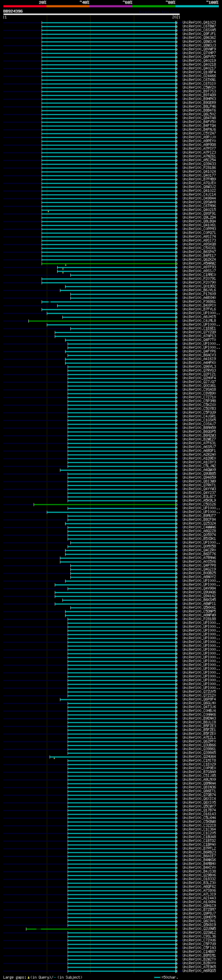Click the green ~80% identity color segment
The height and width of the screenshot is (980, 222).
[154, 6]
